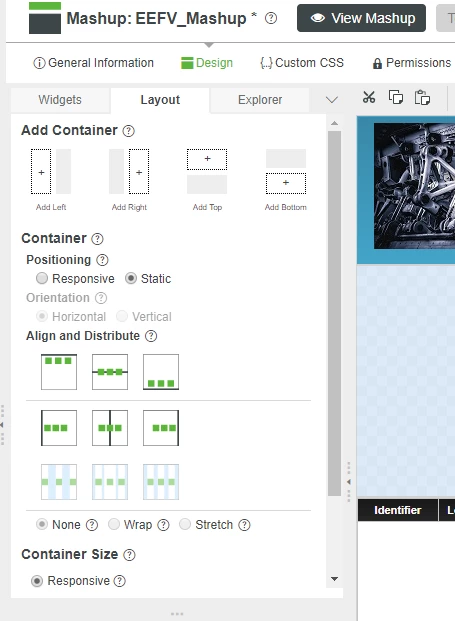Collapse left panel via splitter arrow
The image size is (455, 621).
[348, 482]
